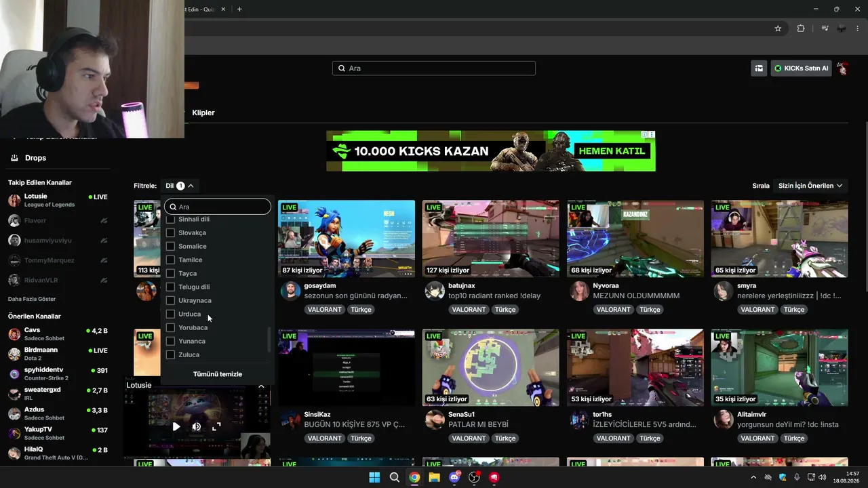The image size is (868, 488).
Task: Check the Yorubaca language checkbox
Action: click(x=170, y=327)
